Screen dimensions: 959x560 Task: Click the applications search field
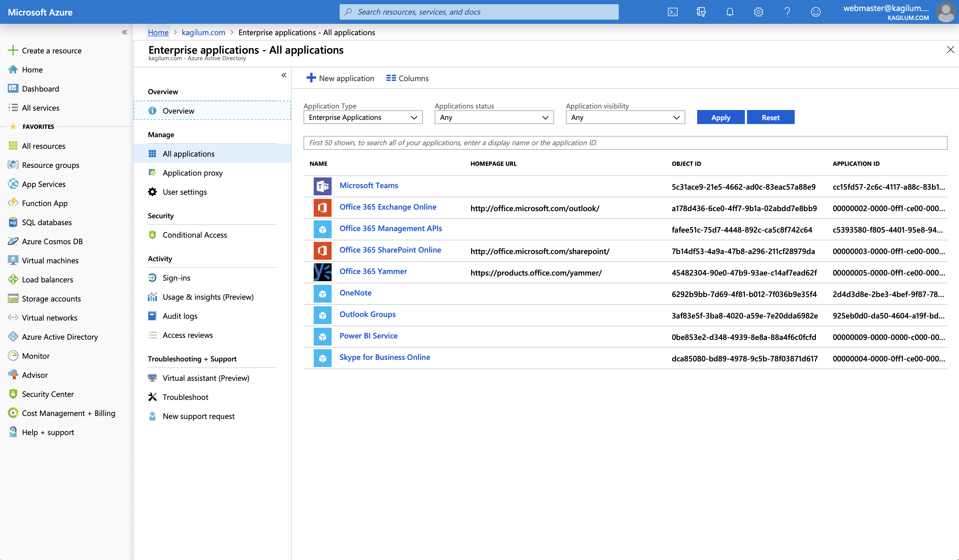[x=625, y=143]
